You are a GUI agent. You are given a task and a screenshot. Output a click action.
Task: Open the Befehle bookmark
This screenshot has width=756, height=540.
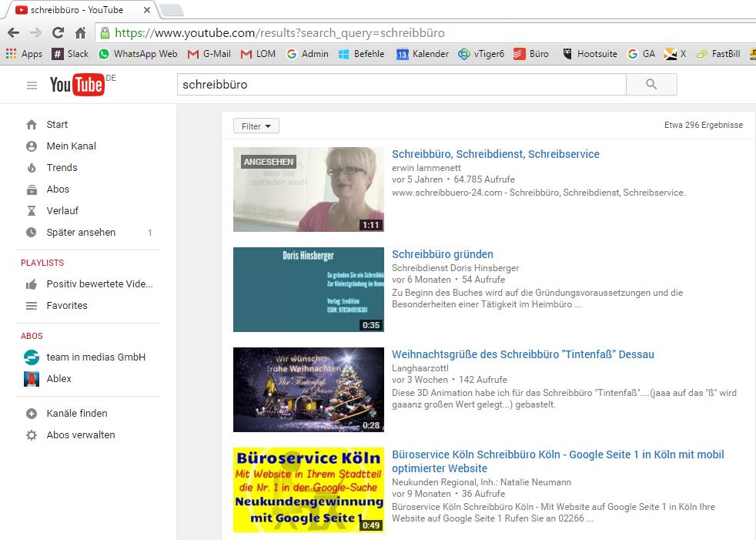(x=362, y=54)
